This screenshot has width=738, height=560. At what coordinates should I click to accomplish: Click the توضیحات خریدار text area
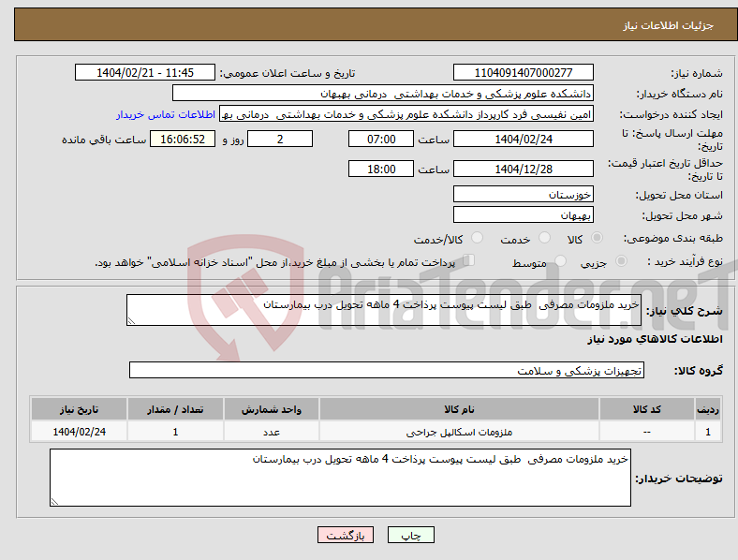coord(340,478)
